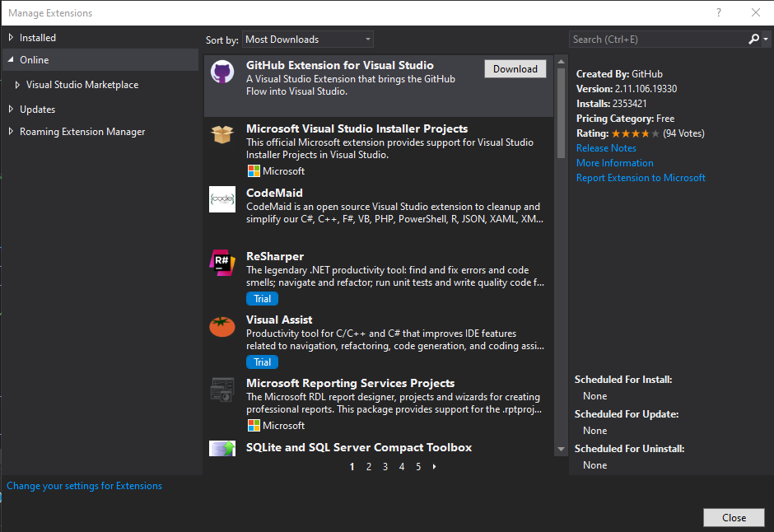The image size is (774, 532).
Task: Select SQLite and SQL Server Compact Toolbox
Action: click(359, 448)
